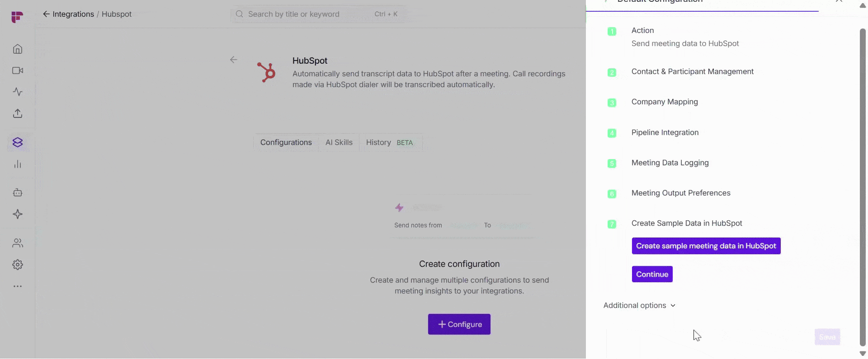The height and width of the screenshot is (359, 868).
Task: Click back arrow next to Integrations breadcrumb
Action: click(x=46, y=14)
